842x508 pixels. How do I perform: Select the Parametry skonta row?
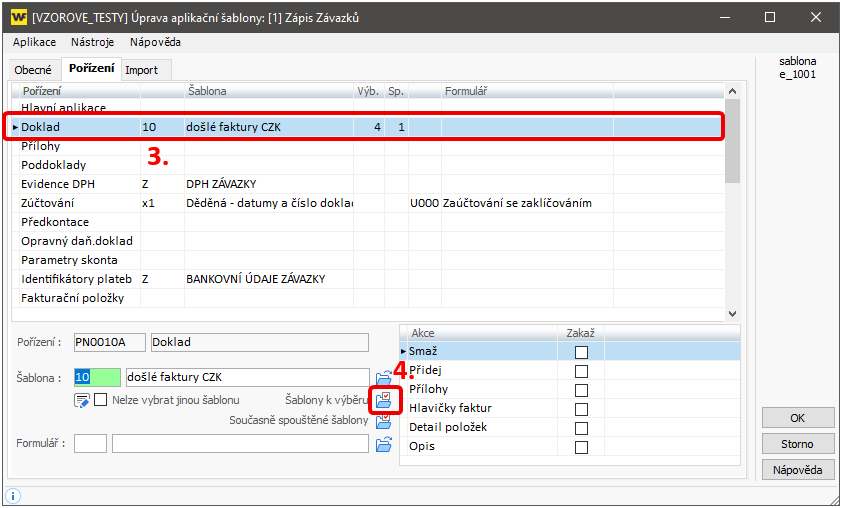point(368,260)
